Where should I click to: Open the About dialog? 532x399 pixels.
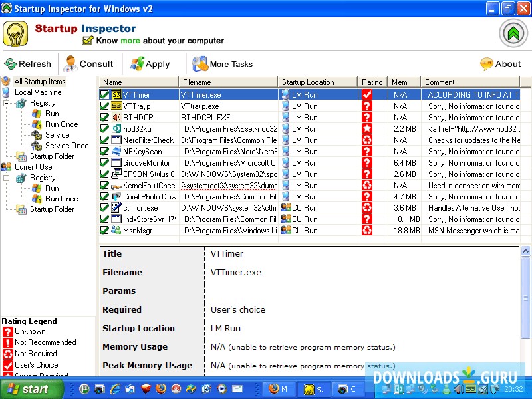click(501, 64)
